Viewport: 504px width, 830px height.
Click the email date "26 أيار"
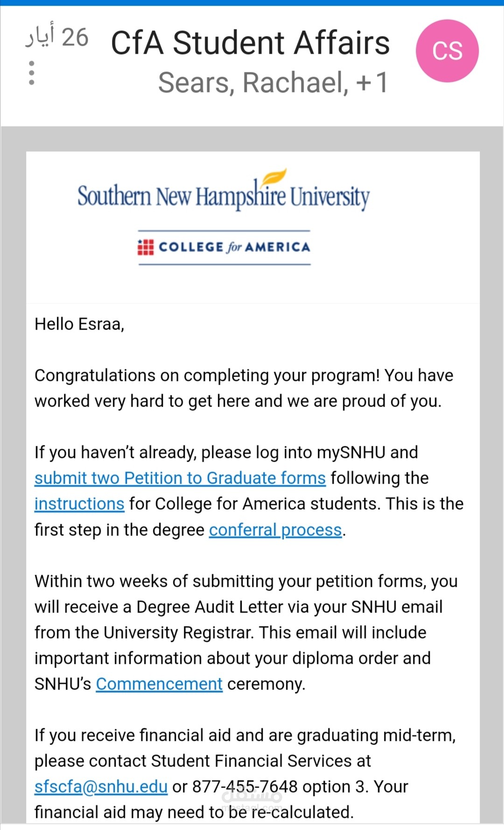click(57, 37)
